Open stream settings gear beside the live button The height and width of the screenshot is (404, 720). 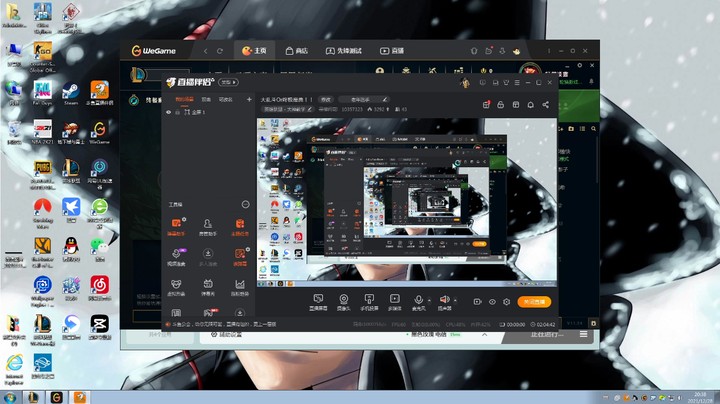[506, 302]
